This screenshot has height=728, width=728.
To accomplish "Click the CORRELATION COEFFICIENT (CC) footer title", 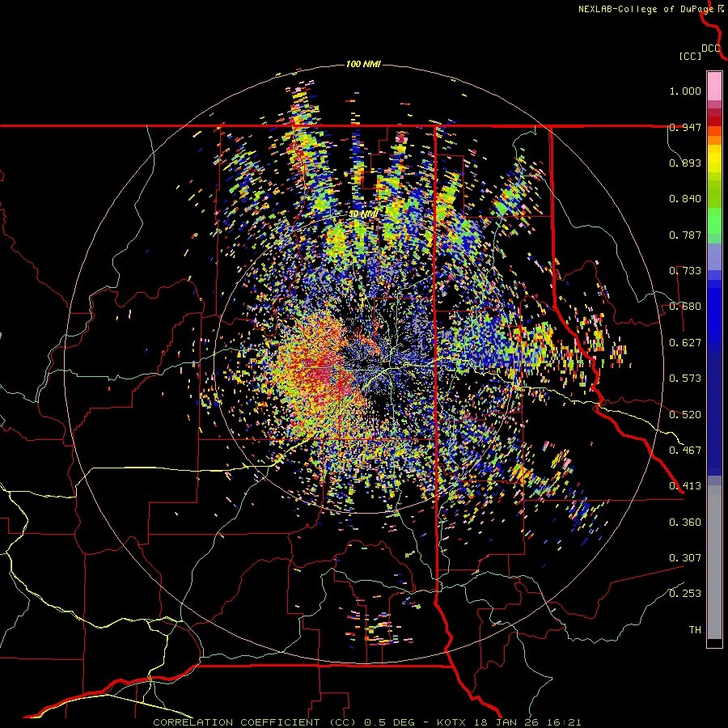I will click(x=255, y=722).
